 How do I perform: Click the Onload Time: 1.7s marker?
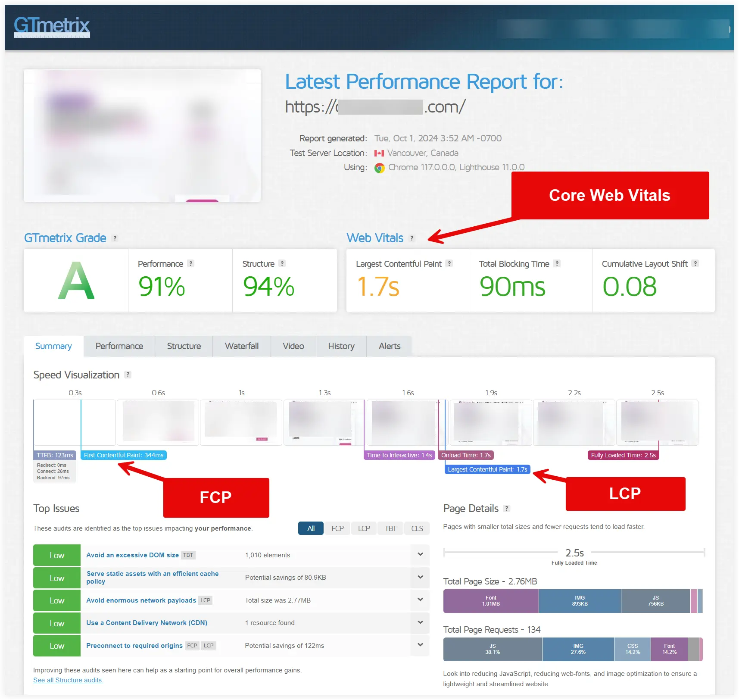coord(466,455)
